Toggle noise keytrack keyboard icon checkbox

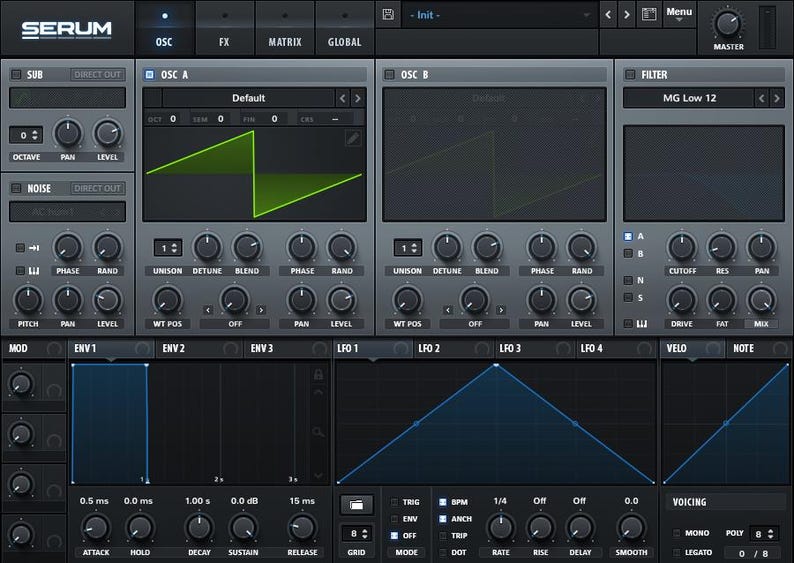pos(20,271)
